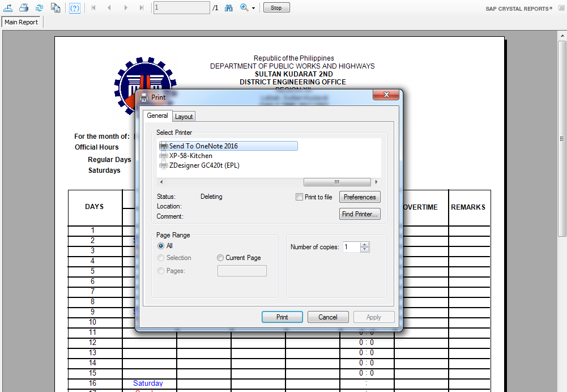Increase the number of copies
This screenshot has height=392, width=567.
click(365, 245)
